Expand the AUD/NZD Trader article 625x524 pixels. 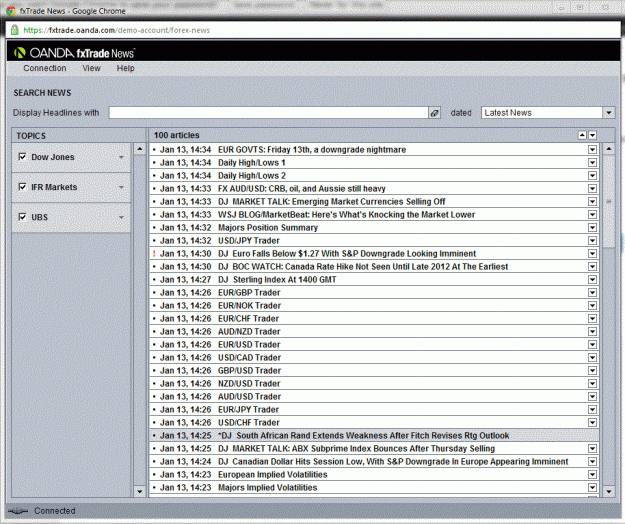coord(592,332)
